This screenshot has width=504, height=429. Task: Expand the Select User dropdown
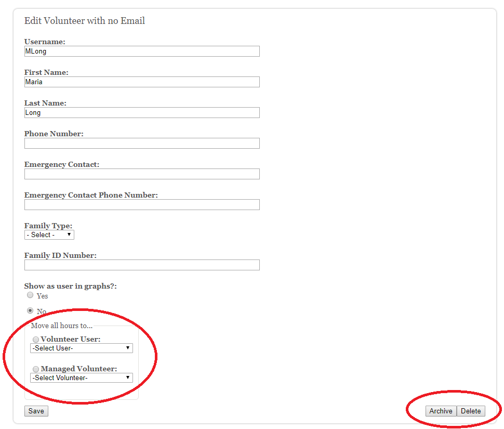(81, 348)
